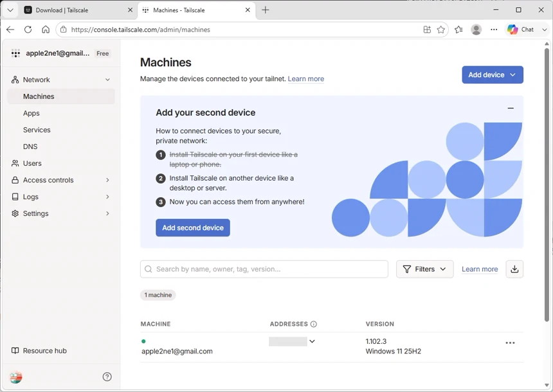Click the Settings gear icon
Image resolution: width=553 pixels, height=392 pixels.
coord(15,213)
